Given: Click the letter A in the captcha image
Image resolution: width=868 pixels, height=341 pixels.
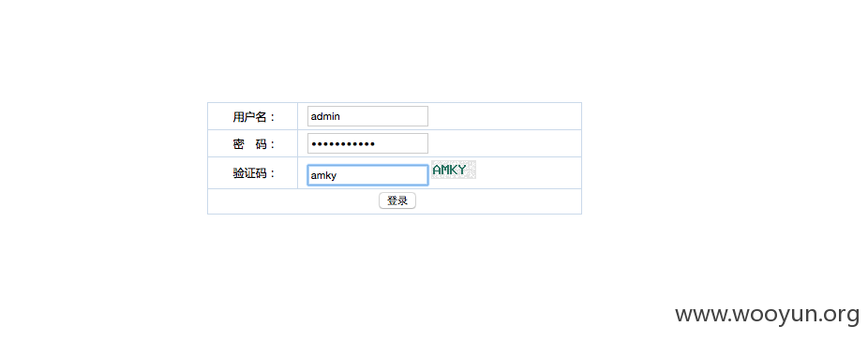Looking at the screenshot, I should (436, 170).
